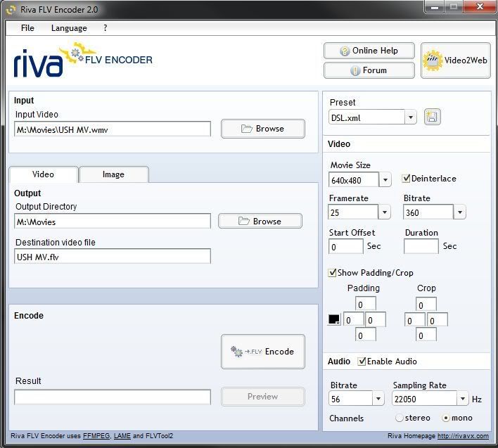The width and height of the screenshot is (498, 448).
Task: Click the Online Help button
Action: tap(369, 51)
